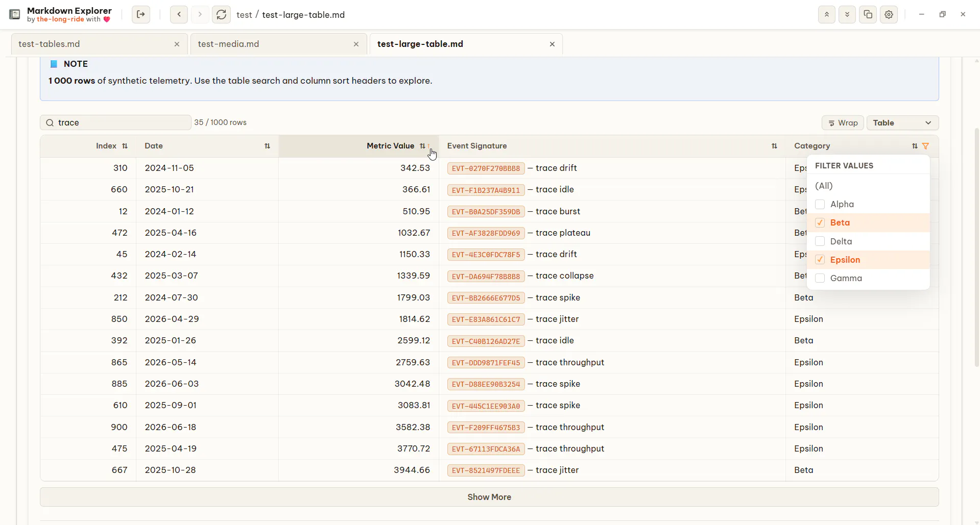The height and width of the screenshot is (525, 980).
Task: Click the Show More button
Action: click(x=489, y=497)
